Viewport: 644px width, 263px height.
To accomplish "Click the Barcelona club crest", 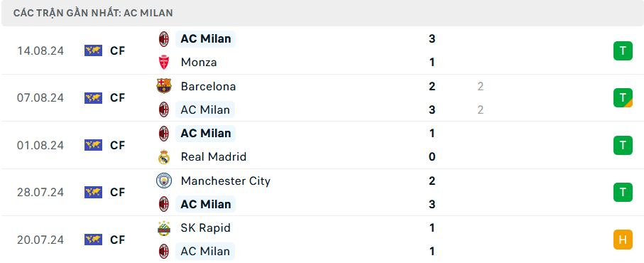I will pyautogui.click(x=164, y=86).
